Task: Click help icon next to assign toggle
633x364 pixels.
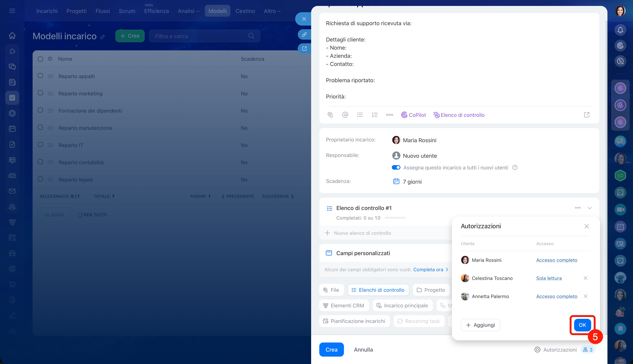Action: (x=515, y=168)
